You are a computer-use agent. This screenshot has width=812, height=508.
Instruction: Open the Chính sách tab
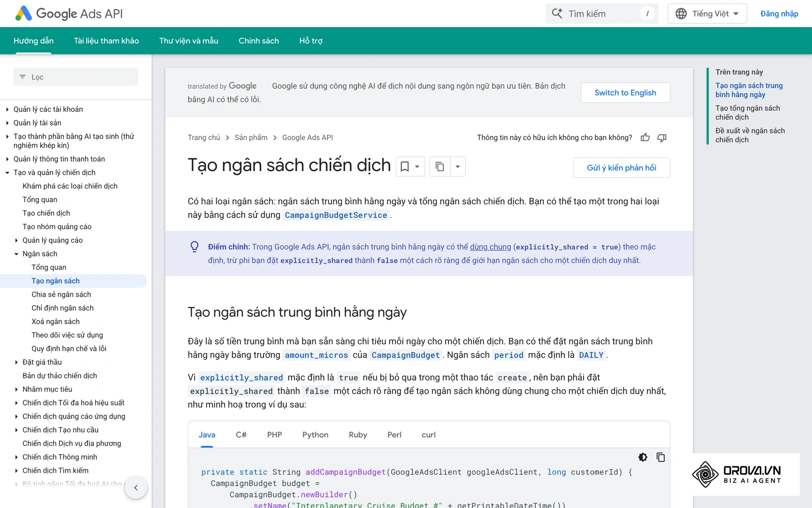259,41
